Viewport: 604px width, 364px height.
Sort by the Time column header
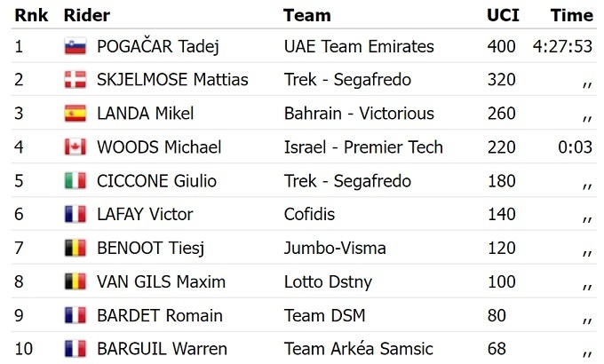point(571,15)
